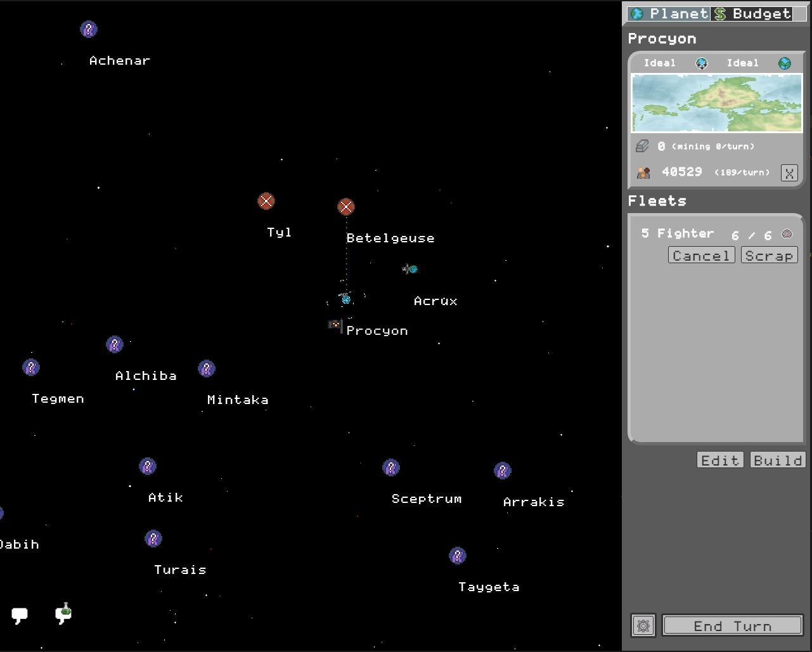Image resolution: width=812 pixels, height=652 pixels.
Task: Click the Edit button under Fleets
Action: point(720,460)
